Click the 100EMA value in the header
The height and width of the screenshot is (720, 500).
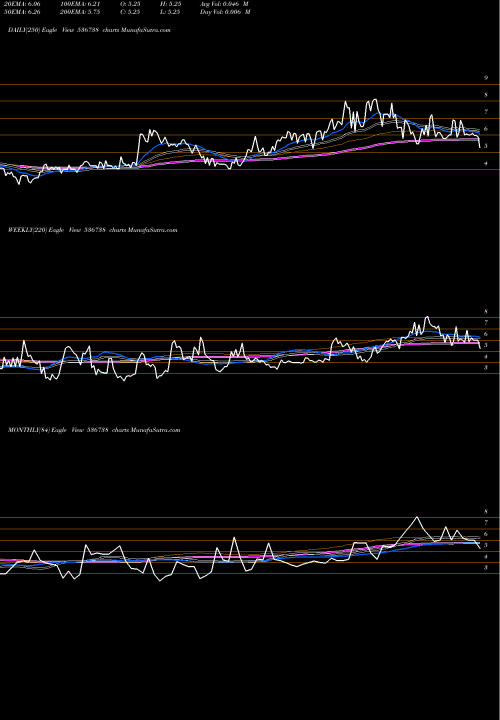(x=80, y=4)
